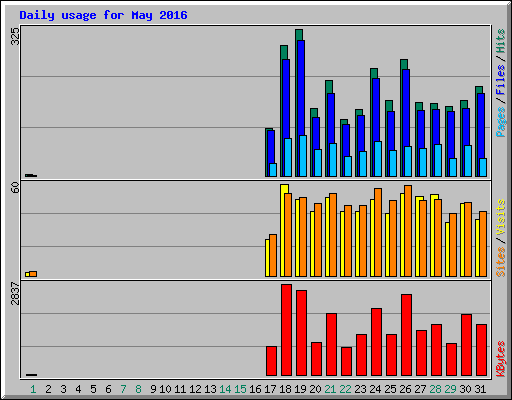Click the red KBytes bar for day 18
This screenshot has width=512, height=400.
[286, 330]
